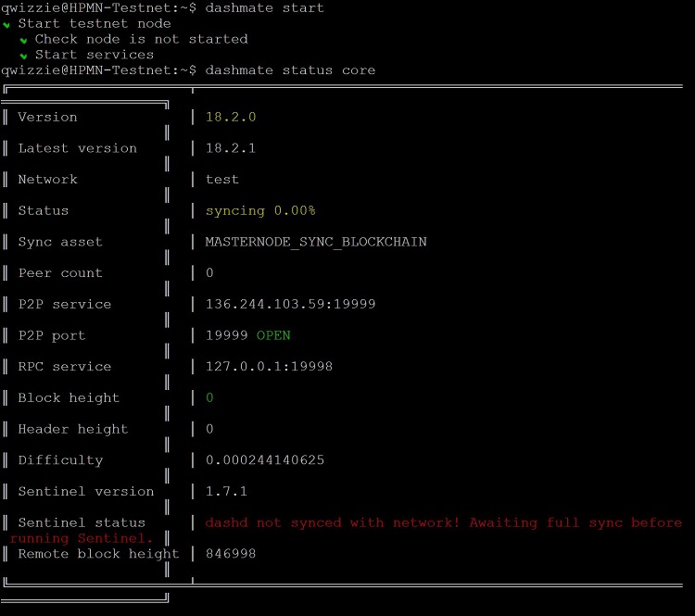
Task: Click the MASTERNODE_SYNC_BLOCKCHAIN value
Action: pos(316,242)
